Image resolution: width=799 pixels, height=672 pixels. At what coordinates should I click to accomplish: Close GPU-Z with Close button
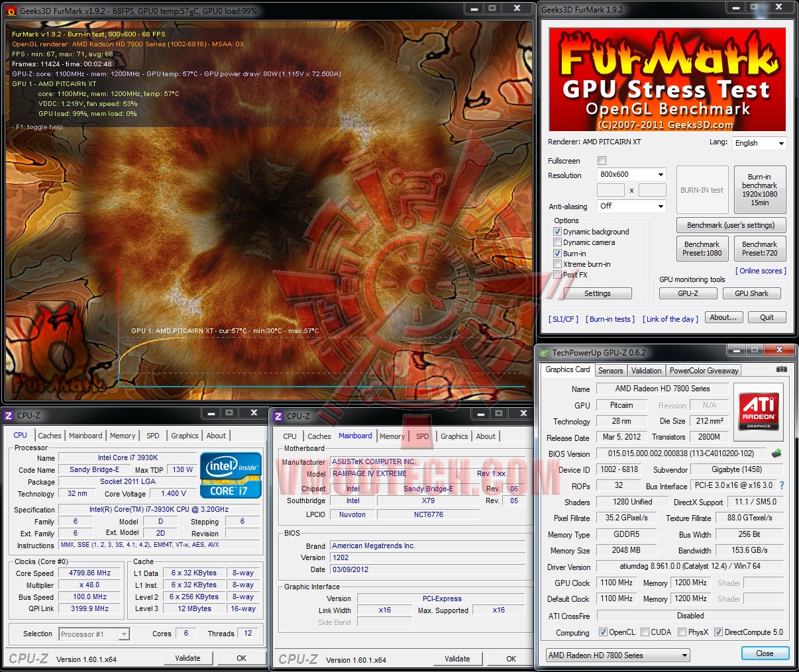pos(765,653)
